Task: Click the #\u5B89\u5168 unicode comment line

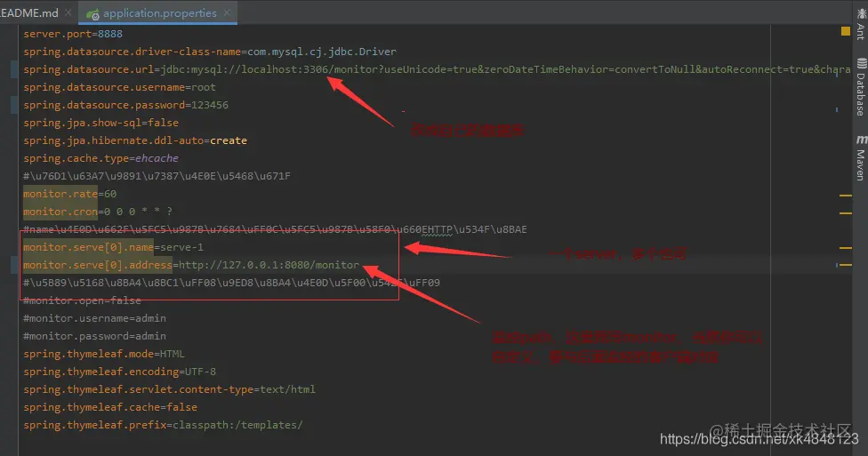Action: pyautogui.click(x=231, y=283)
